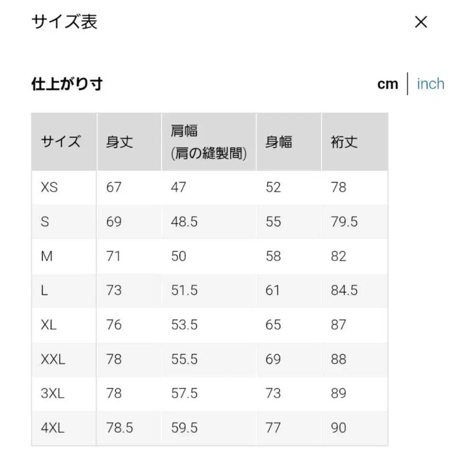Click the サイズ column header
The image size is (476, 476).
pos(61,142)
